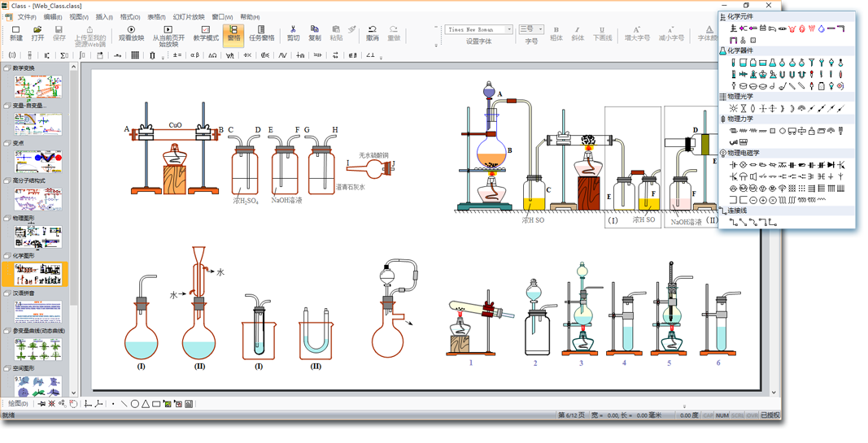868x443 pixels.
Task: Toggle the 窗格 pane view button
Action: point(233,33)
